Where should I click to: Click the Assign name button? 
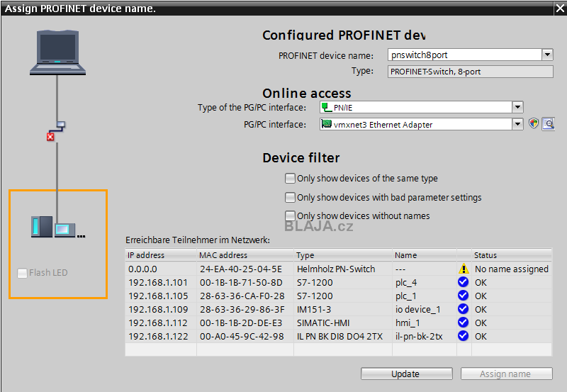point(506,374)
